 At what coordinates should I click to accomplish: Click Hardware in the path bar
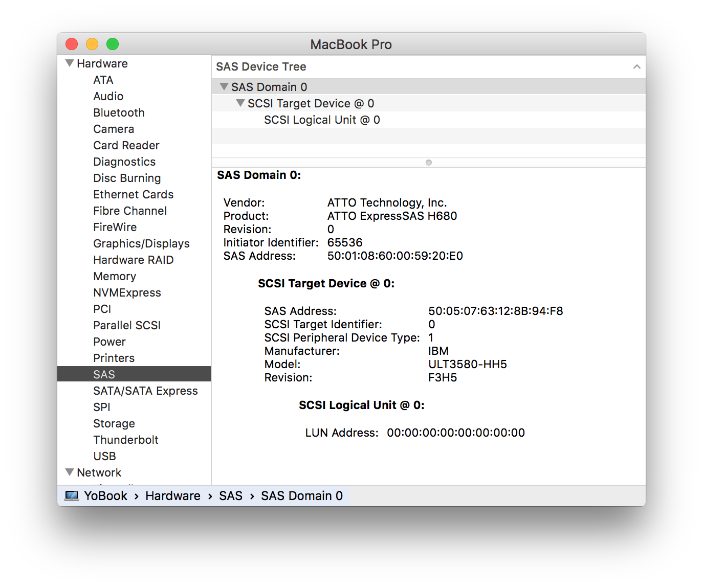(173, 495)
